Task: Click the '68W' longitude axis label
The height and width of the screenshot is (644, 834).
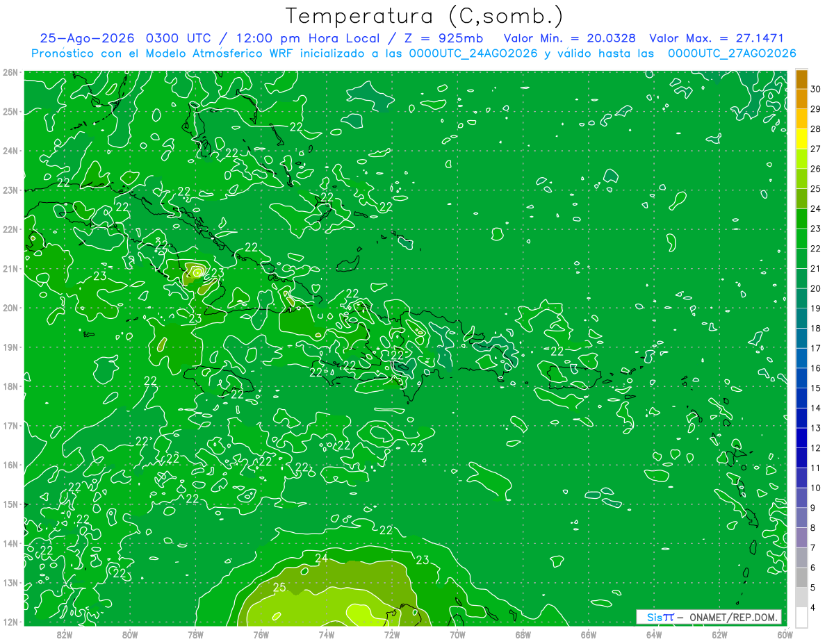Action: [x=523, y=634]
